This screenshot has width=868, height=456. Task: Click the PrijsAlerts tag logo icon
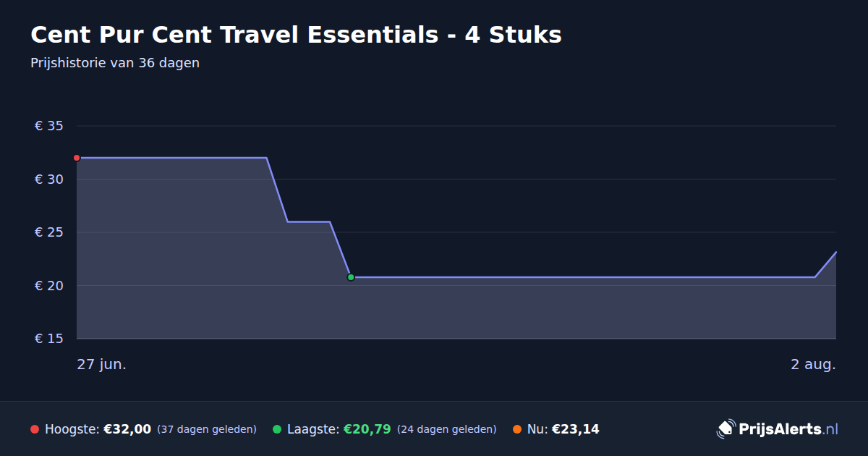click(726, 429)
